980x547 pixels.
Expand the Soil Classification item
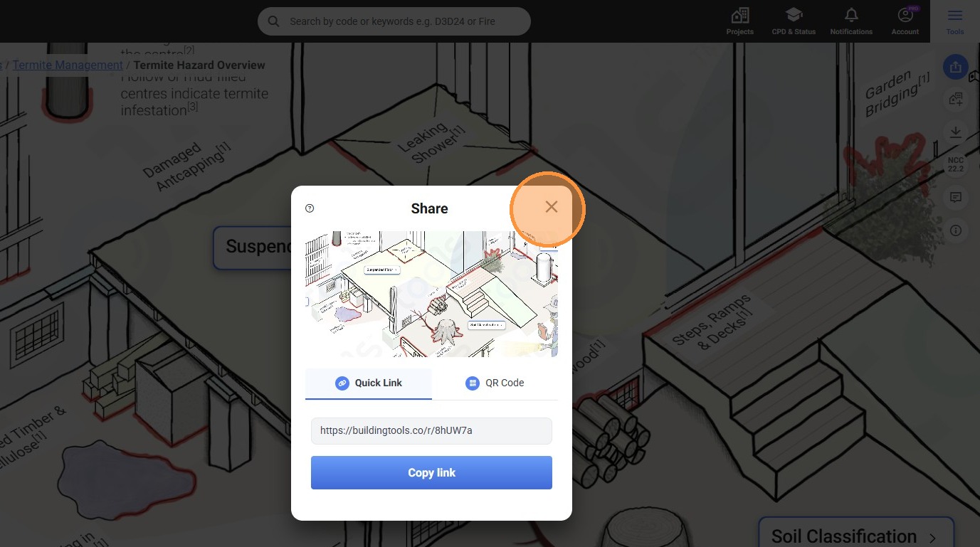pyautogui.click(x=855, y=535)
